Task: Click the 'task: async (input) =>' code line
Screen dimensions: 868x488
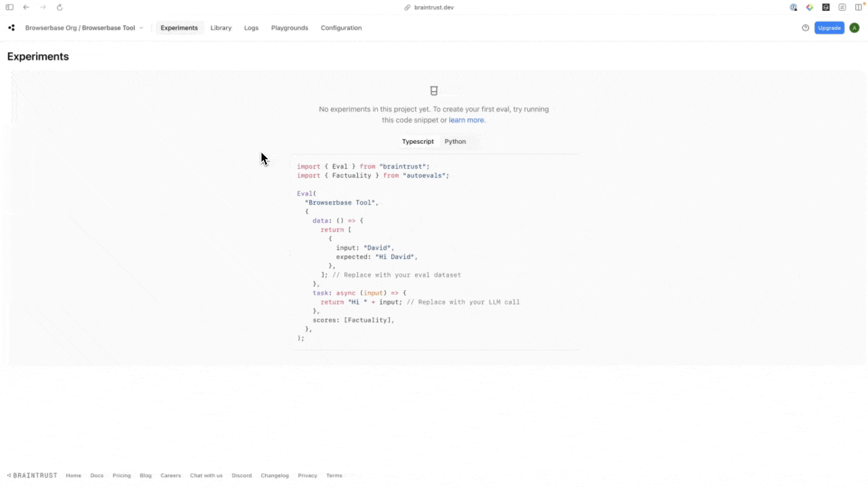Action: 359,293
